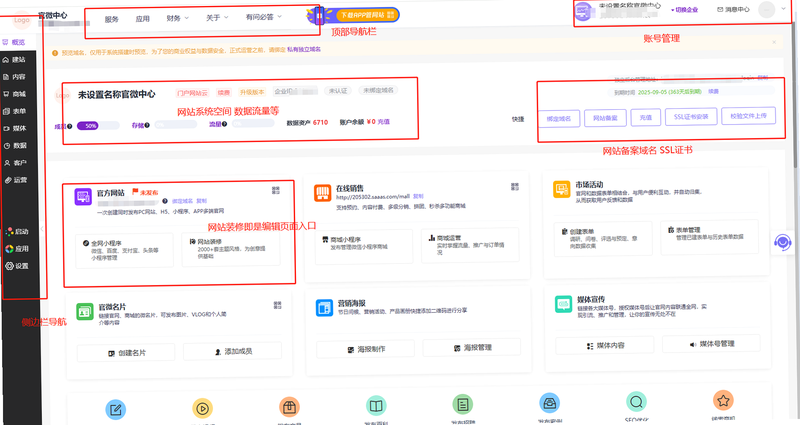Expand the user avatar chevron menu
The width and height of the screenshot is (800, 425).
[x=784, y=9]
